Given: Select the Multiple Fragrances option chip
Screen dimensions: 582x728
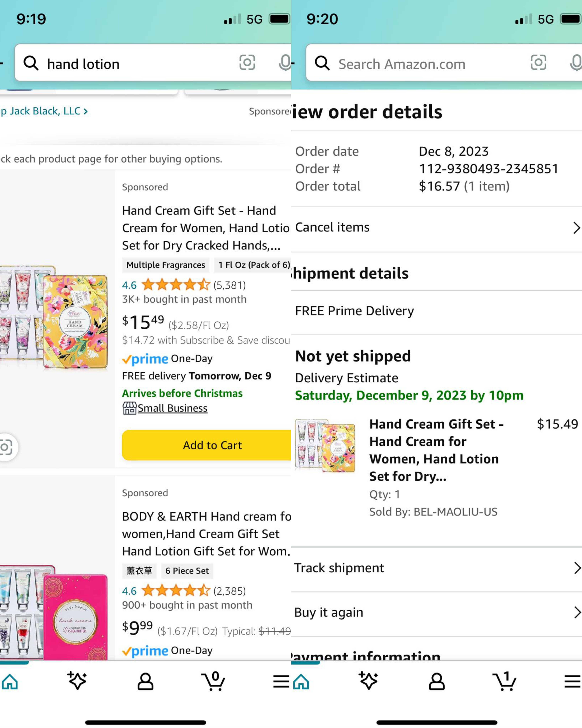Looking at the screenshot, I should [166, 265].
